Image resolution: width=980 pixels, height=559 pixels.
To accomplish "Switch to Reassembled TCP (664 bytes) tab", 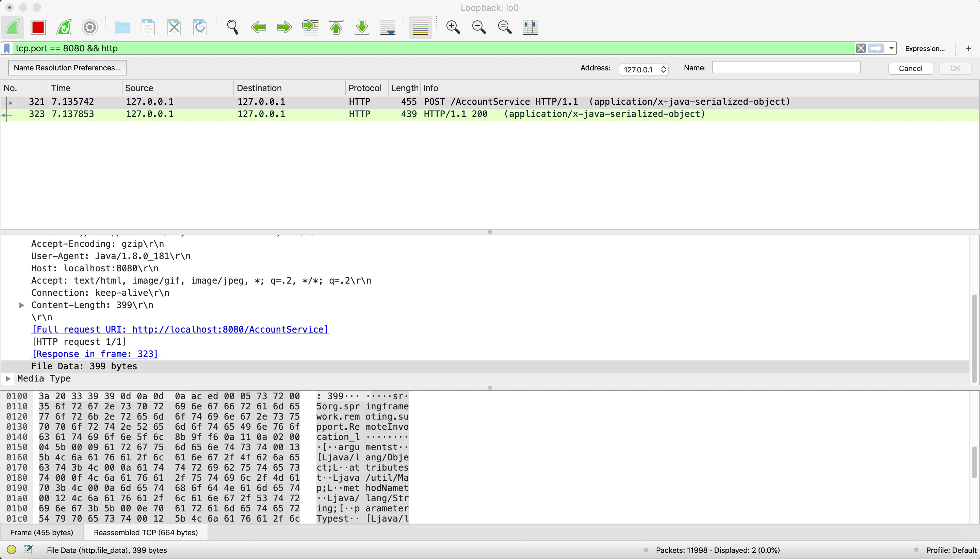I will click(x=146, y=532).
